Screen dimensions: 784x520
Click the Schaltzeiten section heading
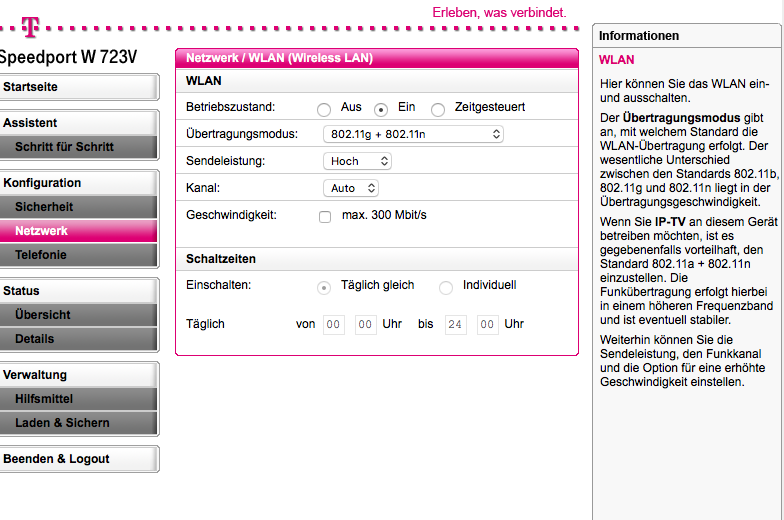(x=220, y=259)
